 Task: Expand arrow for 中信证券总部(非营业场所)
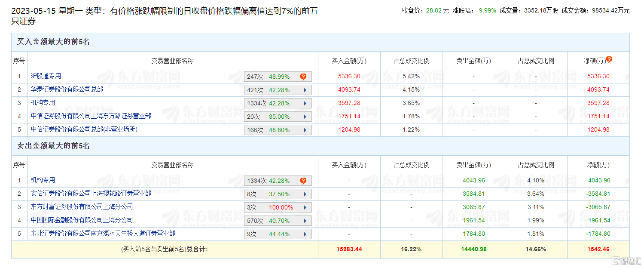tap(305, 130)
